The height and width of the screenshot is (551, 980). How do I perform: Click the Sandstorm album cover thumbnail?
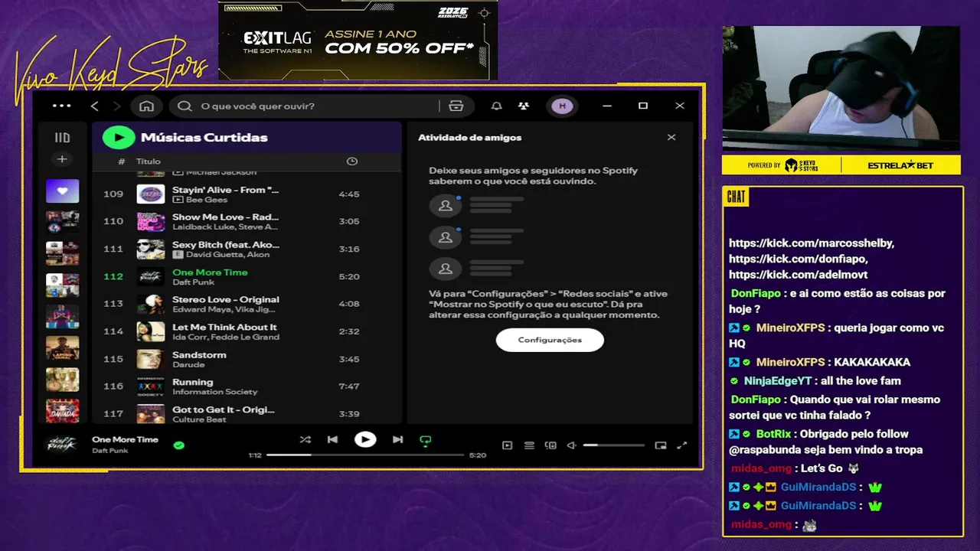coord(151,359)
